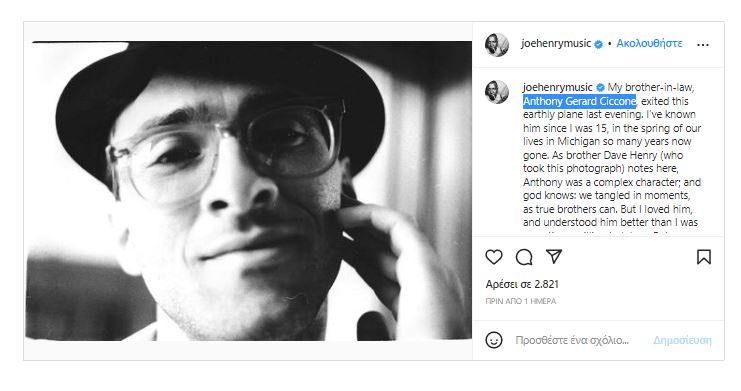Open the caption's joehenrymusic avatar
This screenshot has height=391, width=741.
497,92
